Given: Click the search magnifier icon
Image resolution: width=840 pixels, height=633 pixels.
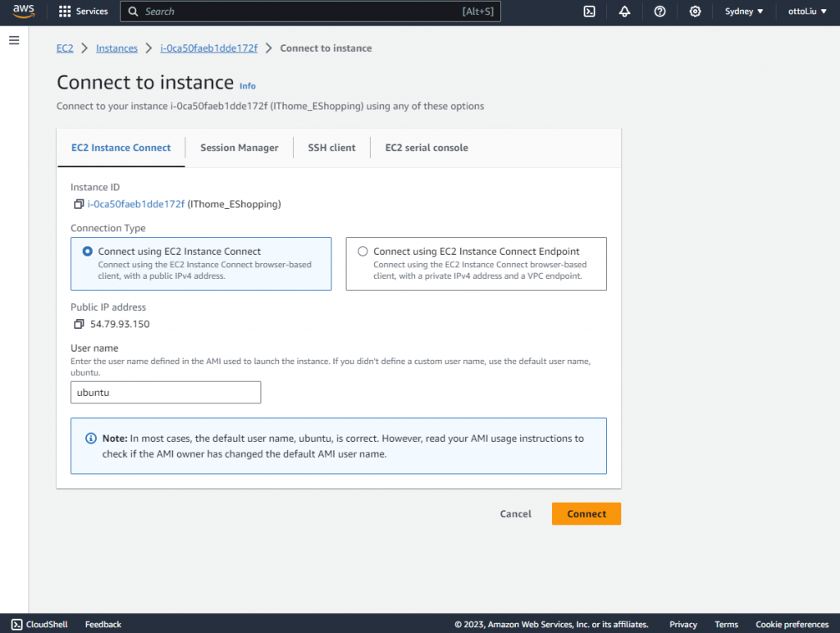Looking at the screenshot, I should [x=134, y=11].
